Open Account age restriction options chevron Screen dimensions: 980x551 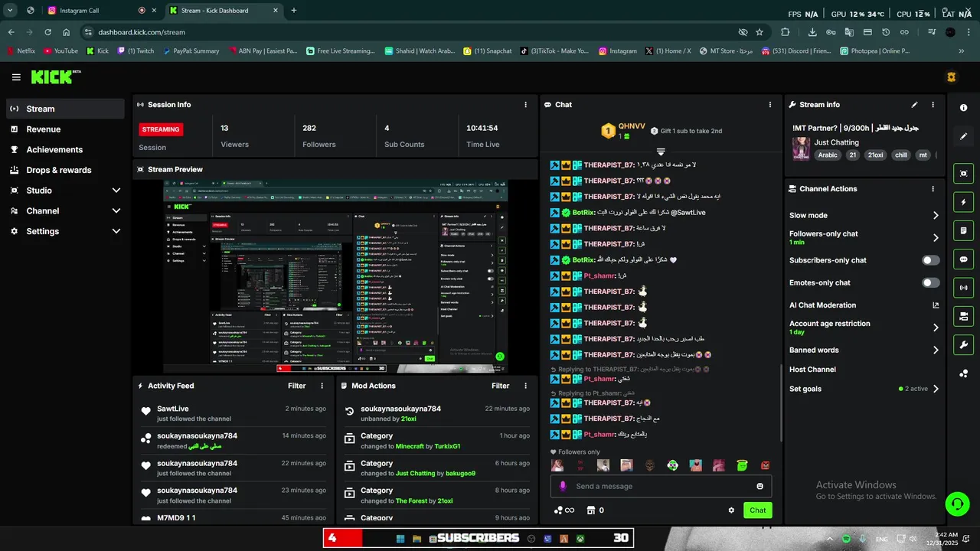coord(936,328)
